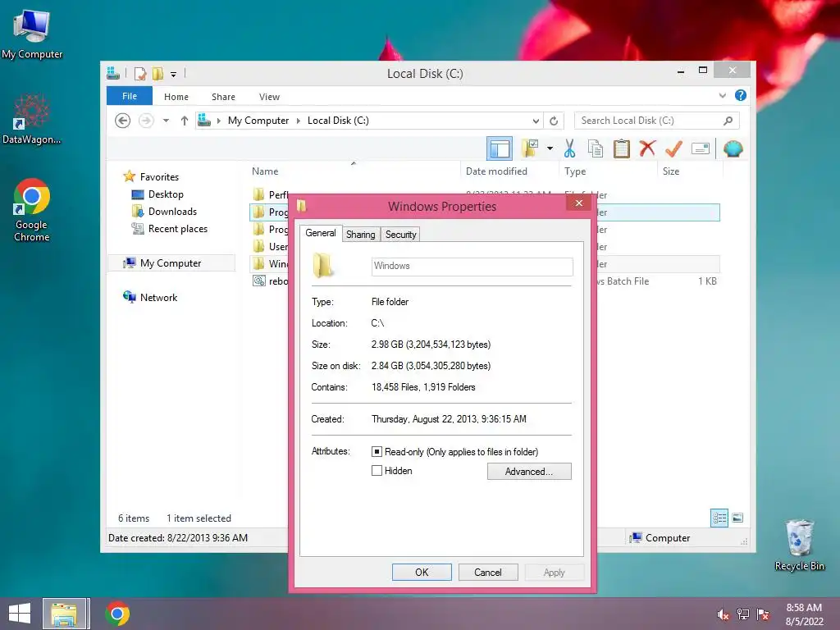Switch to large icons view in status bar

click(x=737, y=518)
